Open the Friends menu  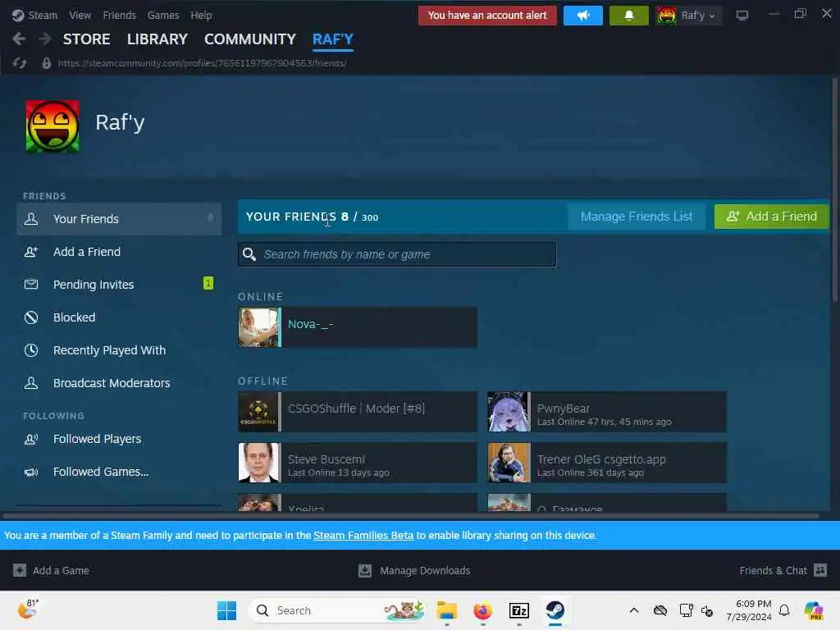pos(120,16)
